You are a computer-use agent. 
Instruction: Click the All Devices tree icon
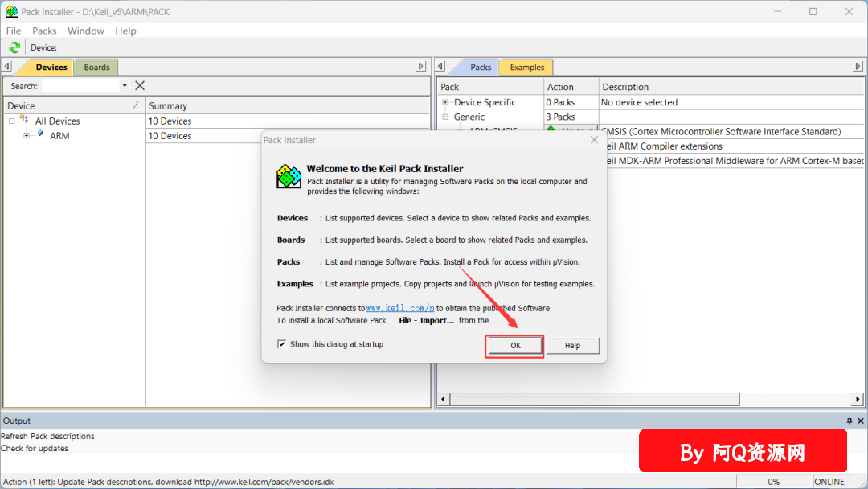point(24,120)
